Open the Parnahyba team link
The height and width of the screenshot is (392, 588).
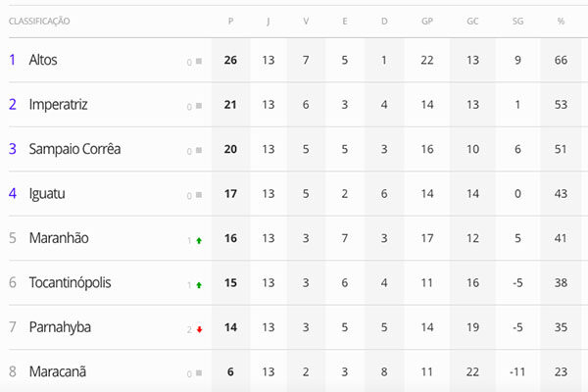(x=60, y=327)
